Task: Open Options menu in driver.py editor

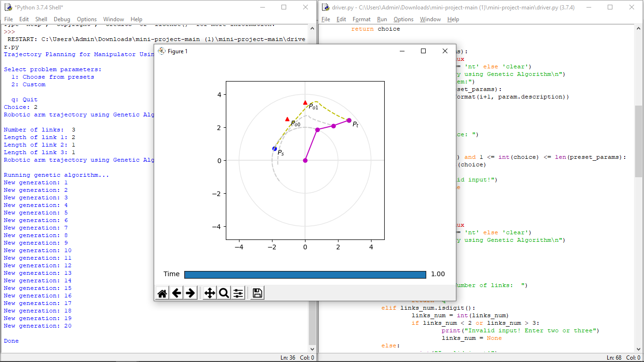Action: (403, 19)
